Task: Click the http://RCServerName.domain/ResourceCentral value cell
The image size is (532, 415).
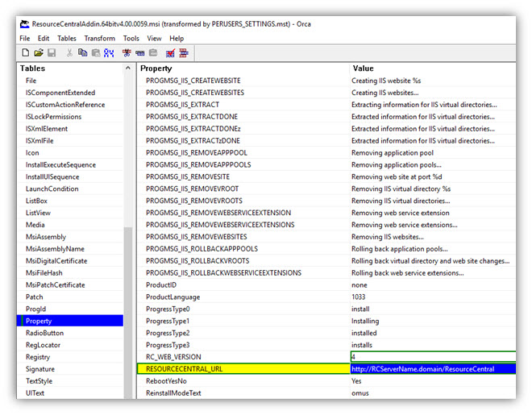Action: (433, 369)
